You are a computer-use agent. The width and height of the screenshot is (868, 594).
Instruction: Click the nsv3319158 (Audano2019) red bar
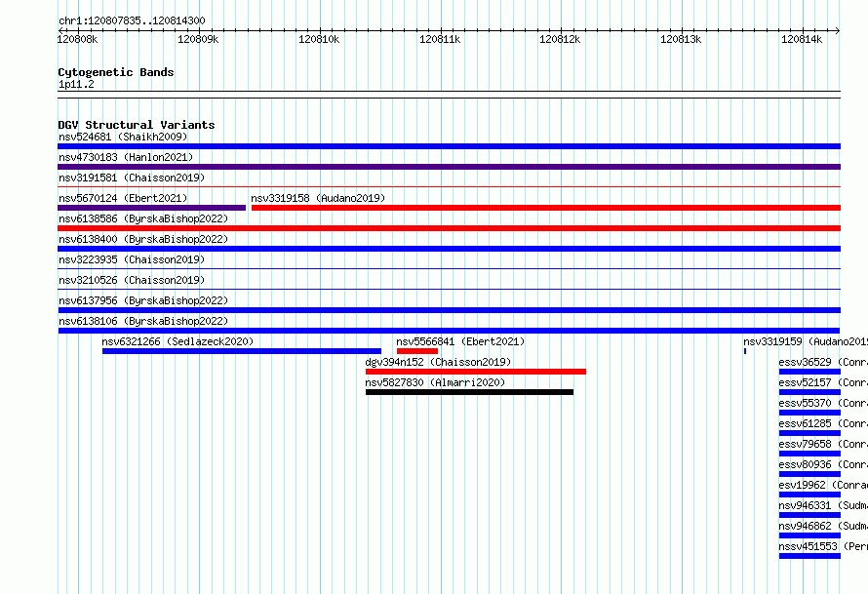(x=546, y=208)
